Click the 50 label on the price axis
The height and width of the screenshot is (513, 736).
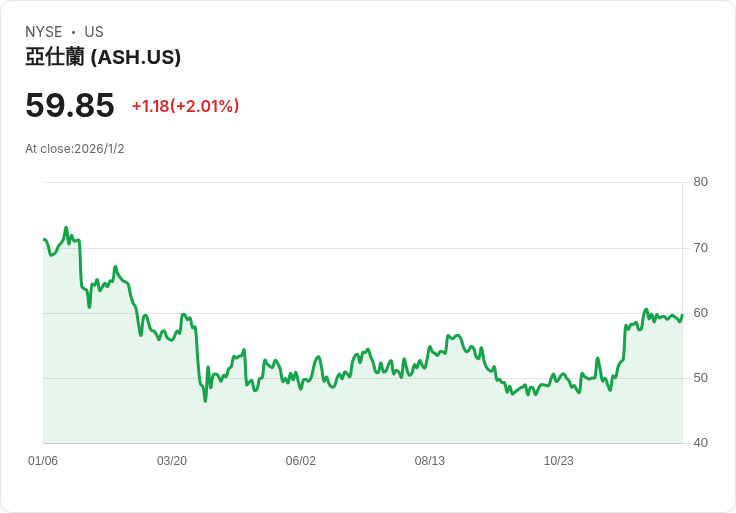tap(701, 378)
